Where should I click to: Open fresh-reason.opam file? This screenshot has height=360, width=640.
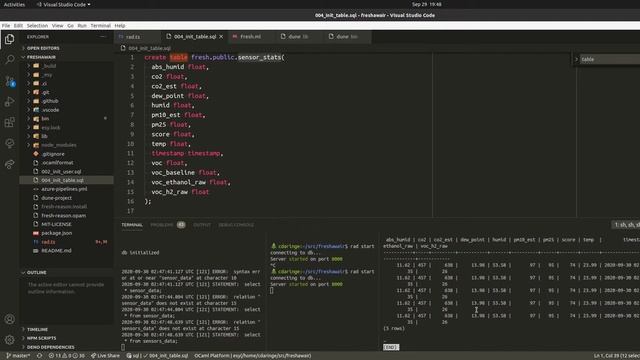(63, 216)
